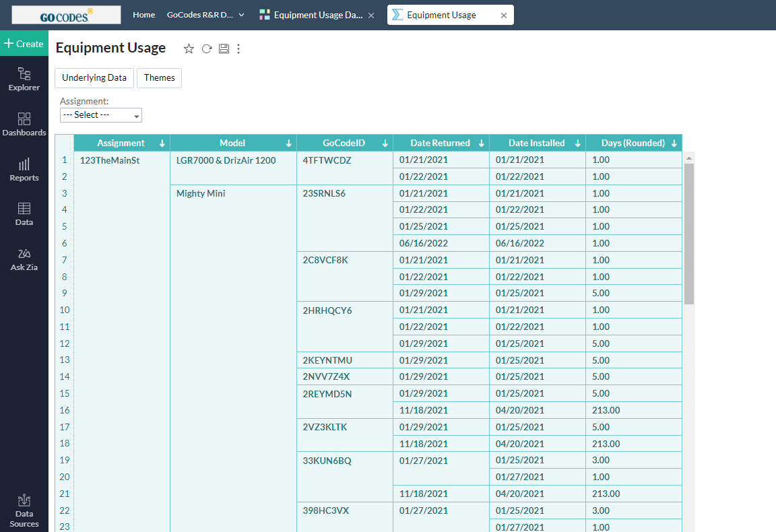Open the Themes button
Viewport: 776px width, 532px height.
tap(160, 77)
